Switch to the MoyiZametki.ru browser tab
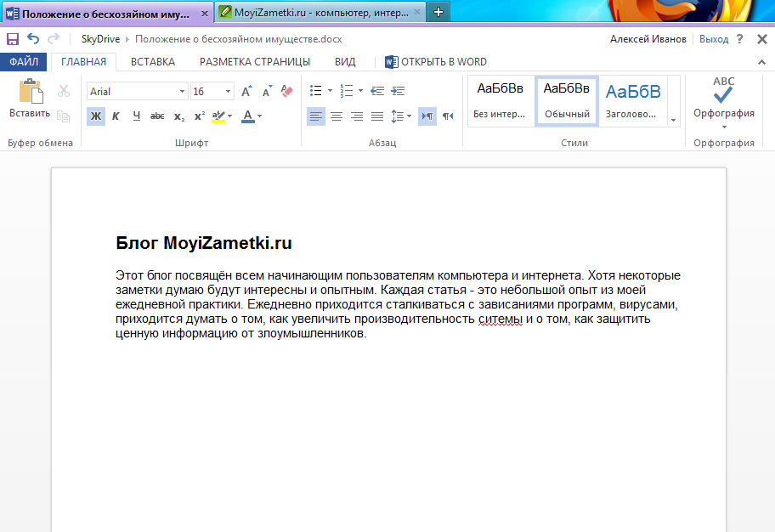 click(x=321, y=13)
